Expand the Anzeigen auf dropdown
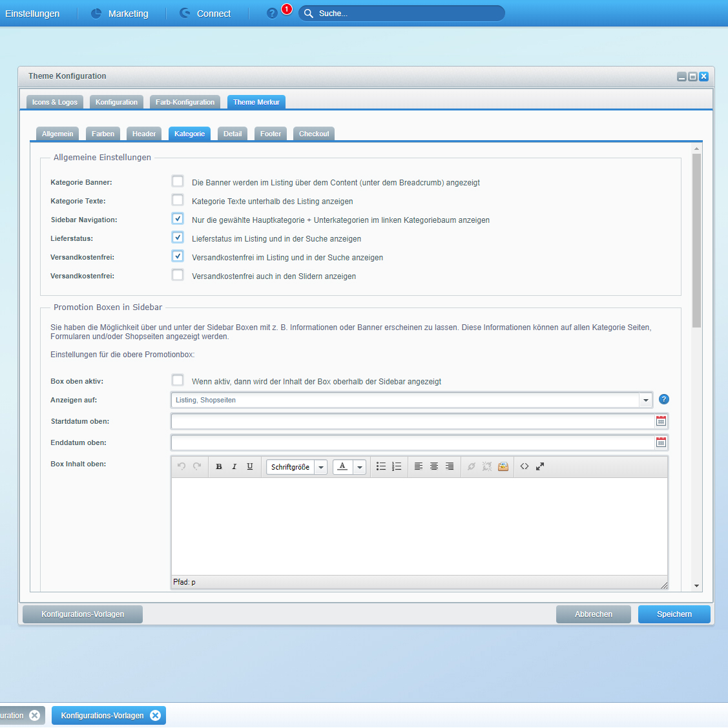Screen dimensions: 728x728 tap(645, 400)
